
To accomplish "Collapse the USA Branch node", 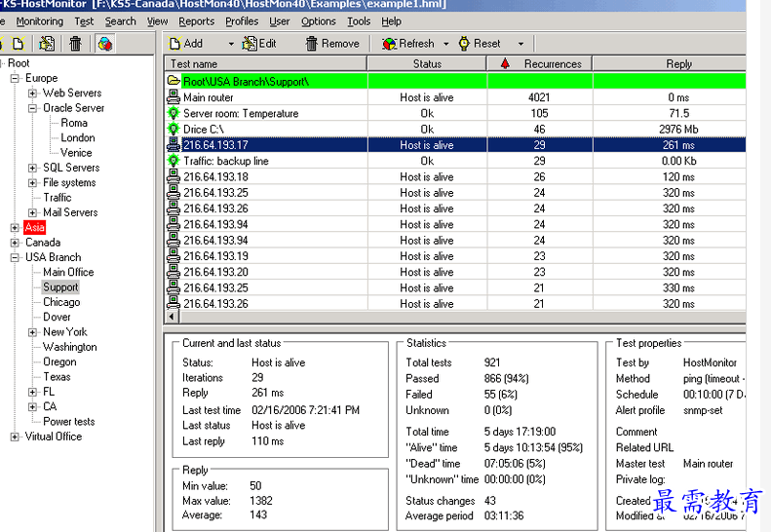I will (15, 257).
